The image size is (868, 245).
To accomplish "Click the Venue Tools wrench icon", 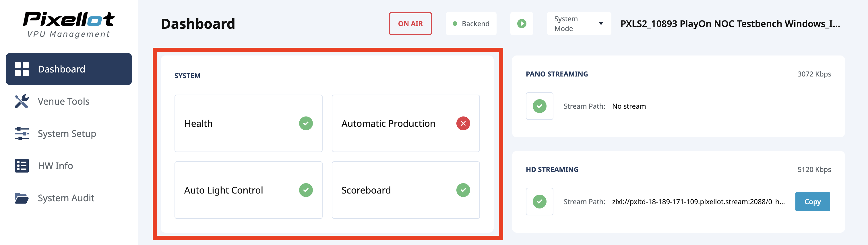I will click(x=22, y=101).
